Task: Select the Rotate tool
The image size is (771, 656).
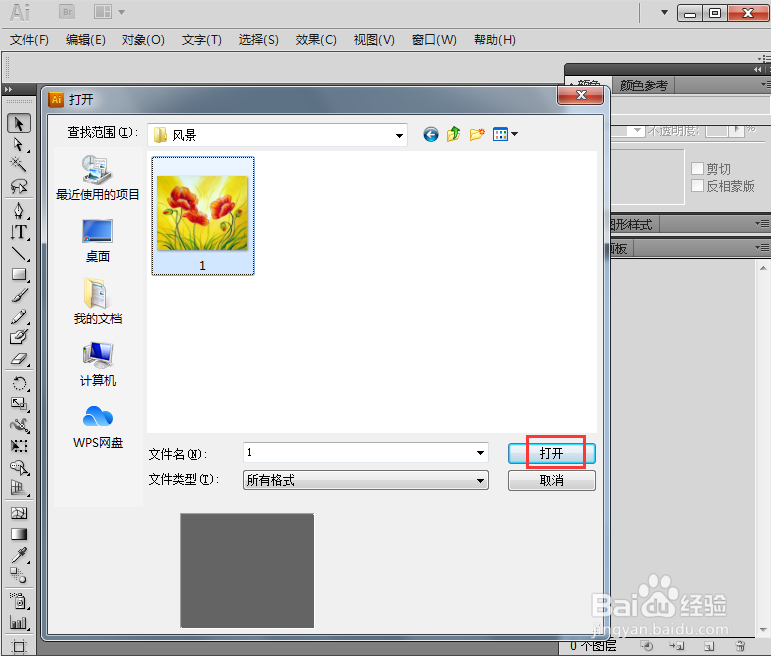Action: [19, 383]
